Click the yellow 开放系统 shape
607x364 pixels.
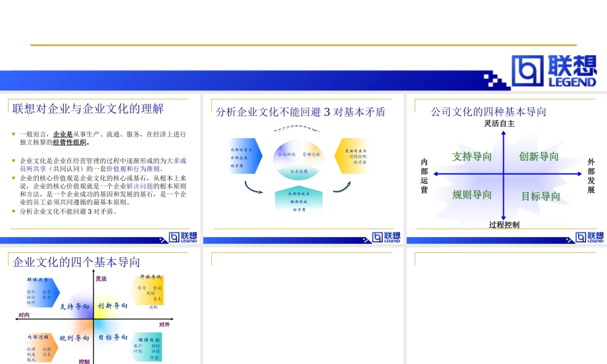click(148, 291)
